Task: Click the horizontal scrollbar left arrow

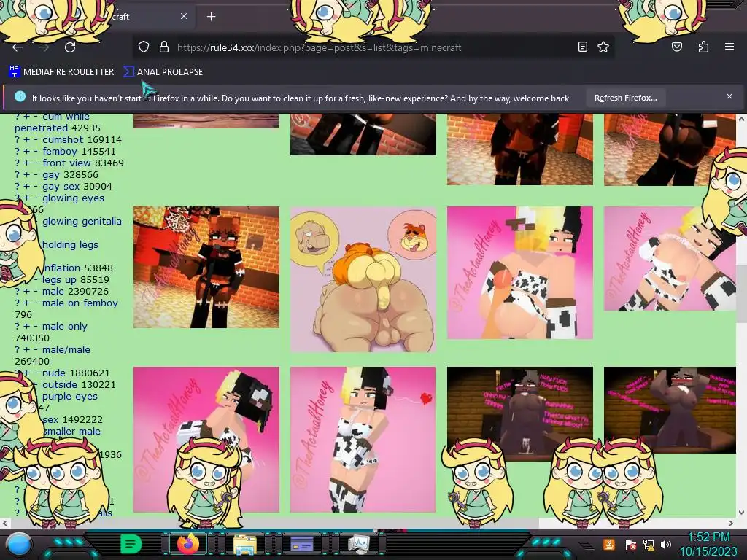Action: coord(5,523)
